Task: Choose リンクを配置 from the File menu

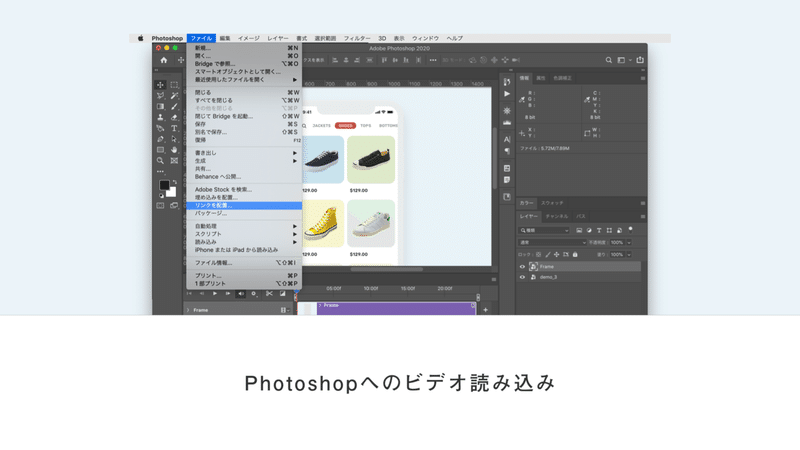Action: 244,205
